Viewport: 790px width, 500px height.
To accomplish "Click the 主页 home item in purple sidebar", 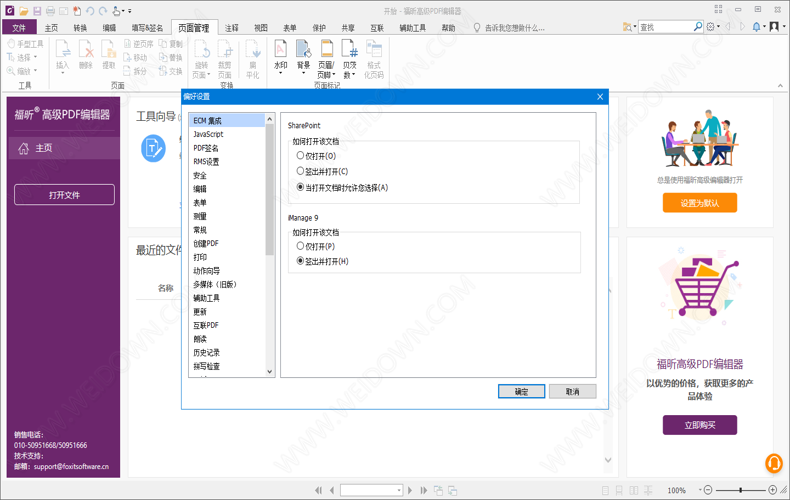I will click(x=64, y=148).
